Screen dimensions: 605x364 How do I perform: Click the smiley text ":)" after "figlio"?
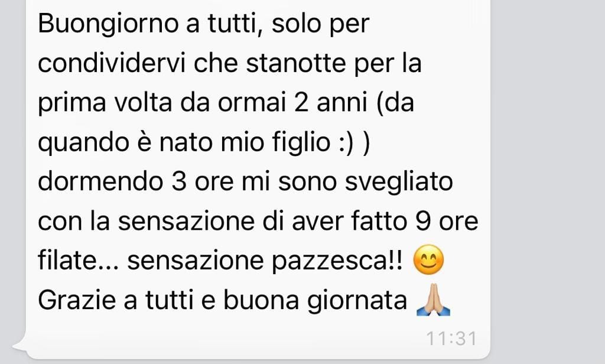point(346,142)
